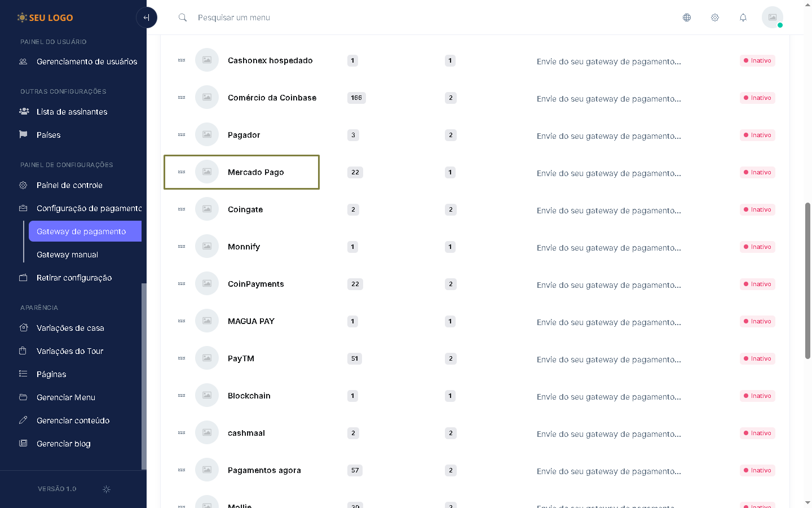
Task: Expand the Gerenciar conteúdo menu
Action: 73,421
